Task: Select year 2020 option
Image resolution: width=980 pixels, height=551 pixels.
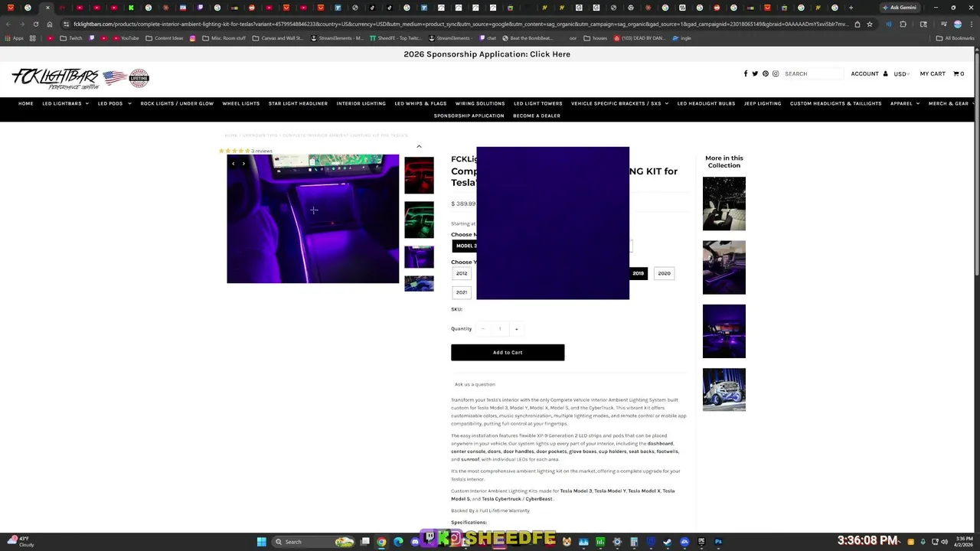Action: 665,273
